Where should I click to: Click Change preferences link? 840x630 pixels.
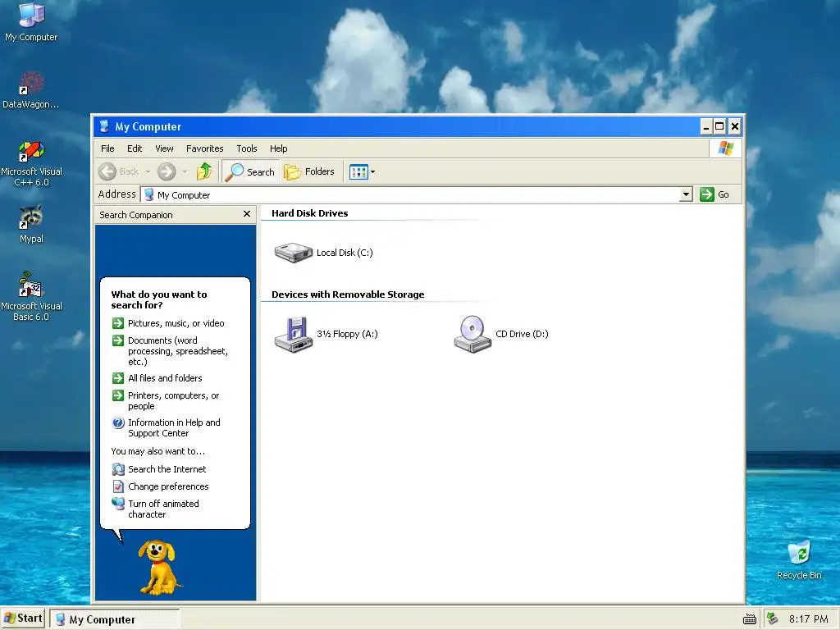[168, 486]
